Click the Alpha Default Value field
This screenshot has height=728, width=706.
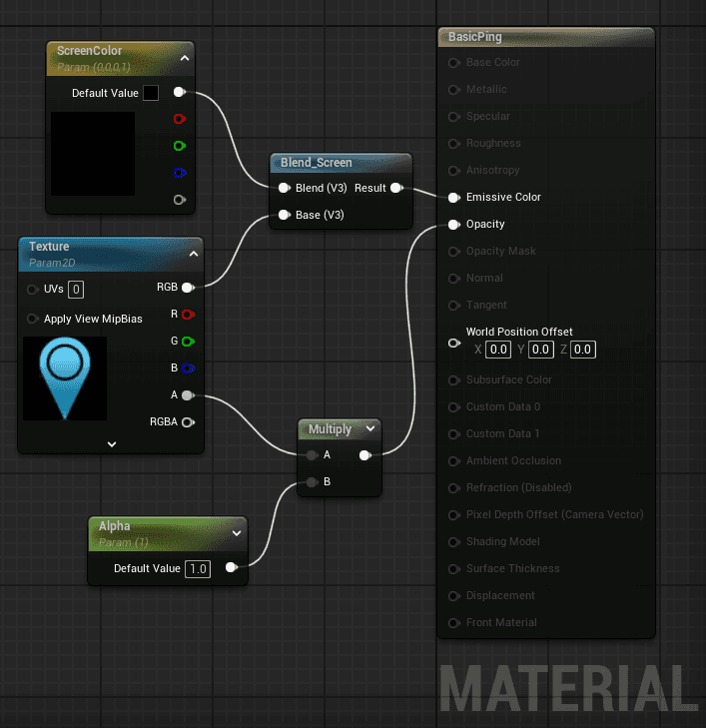(x=198, y=568)
